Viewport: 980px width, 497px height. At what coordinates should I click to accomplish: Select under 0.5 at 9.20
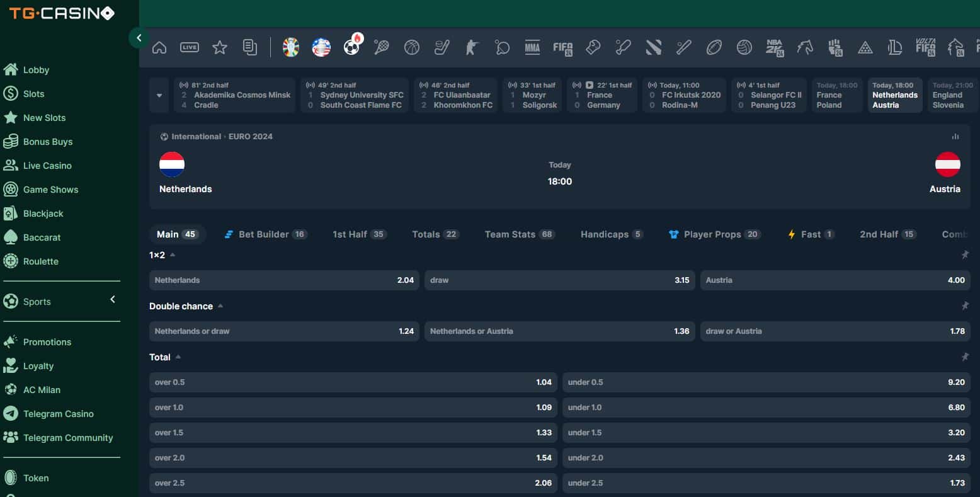[x=766, y=382]
